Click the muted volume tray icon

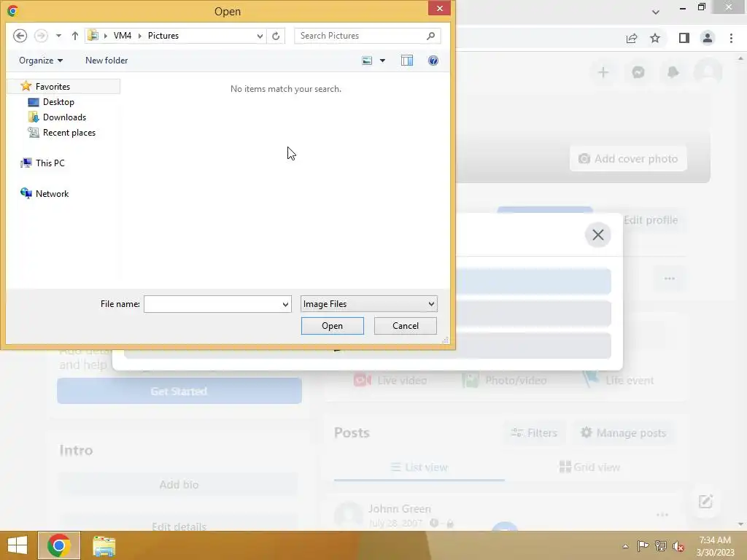pos(678,546)
